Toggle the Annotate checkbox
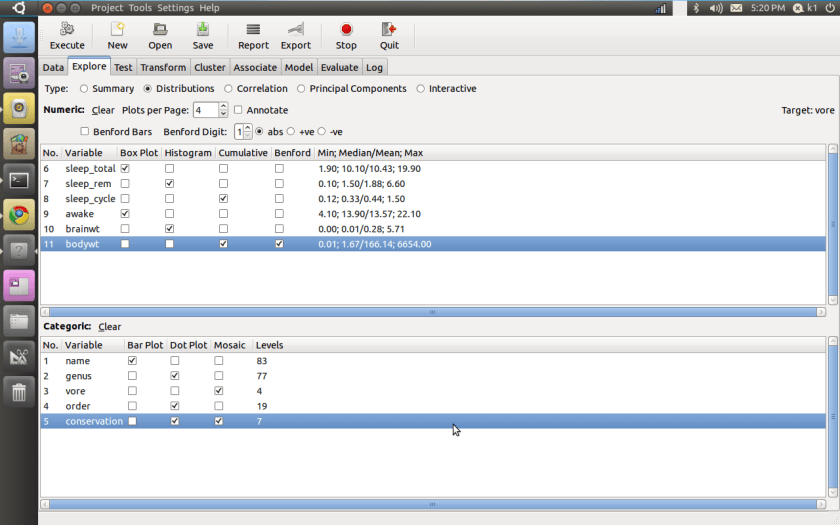 pos(238,110)
